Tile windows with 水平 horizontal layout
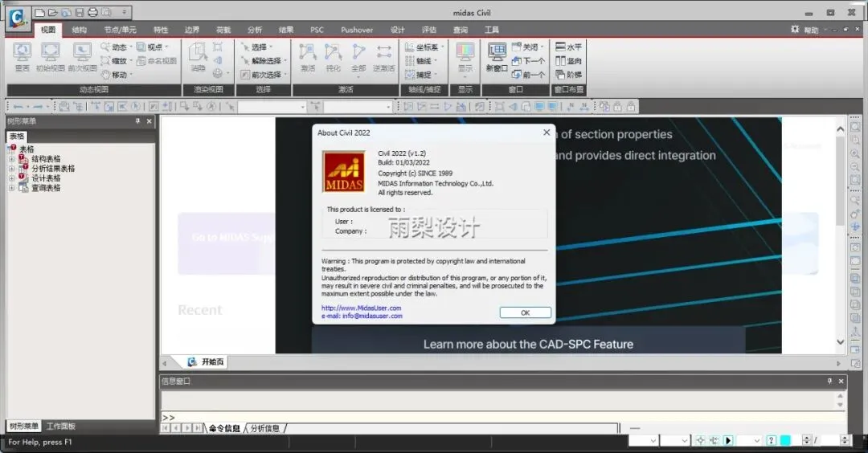868x453 pixels. 568,47
